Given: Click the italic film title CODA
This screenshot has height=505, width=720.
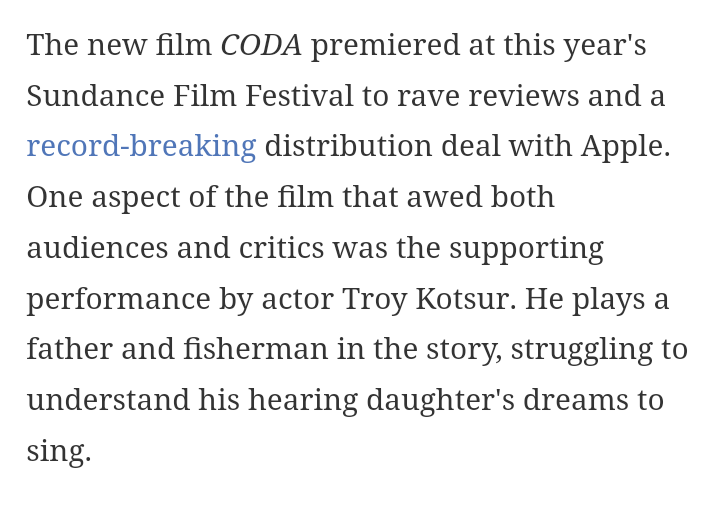Looking at the screenshot, I should (260, 45).
